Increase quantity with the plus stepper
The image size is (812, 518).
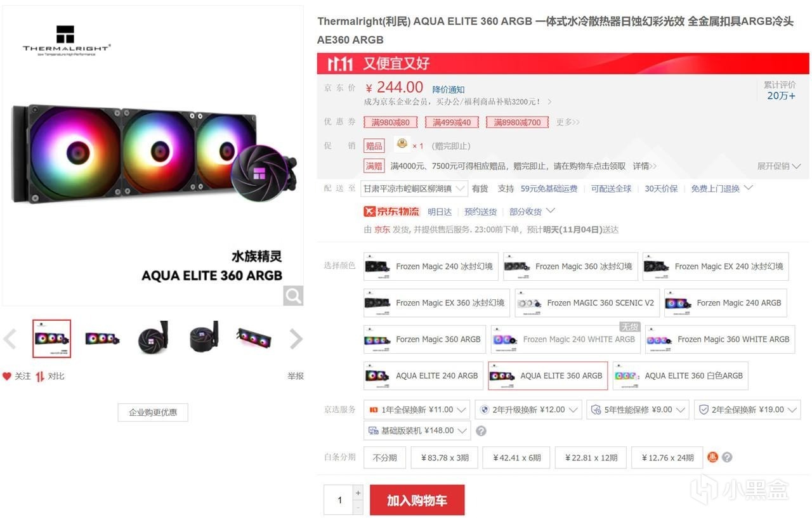pos(358,493)
